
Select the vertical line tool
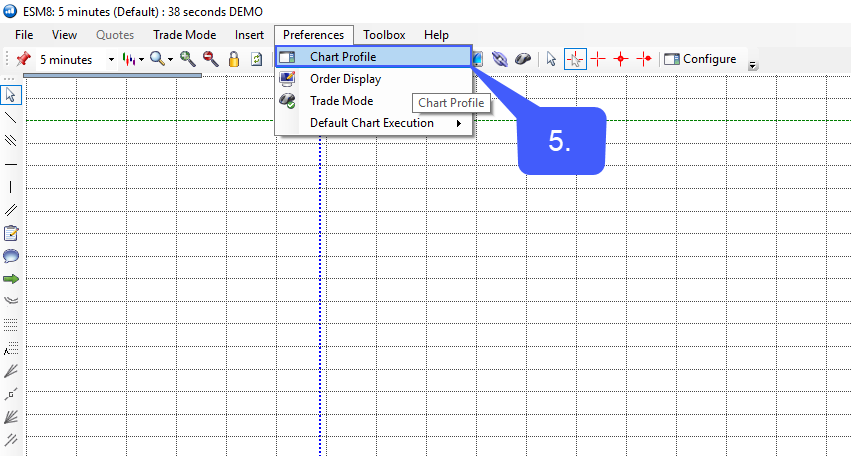click(x=11, y=187)
